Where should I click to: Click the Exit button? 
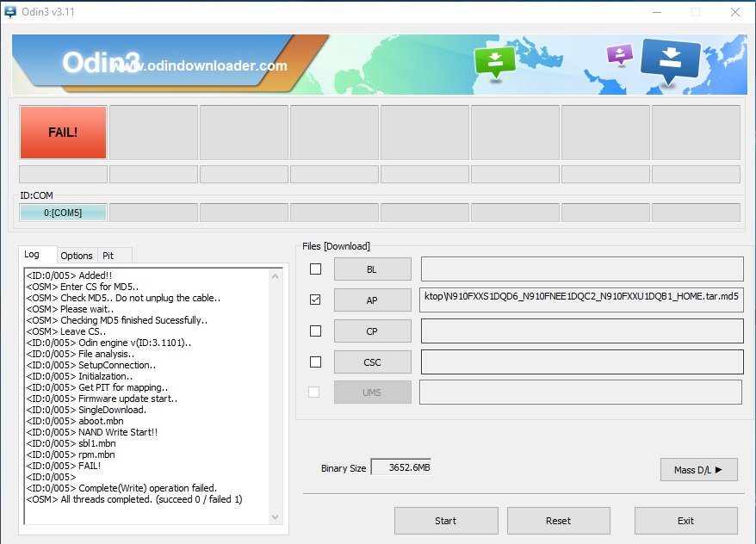pyautogui.click(x=685, y=521)
